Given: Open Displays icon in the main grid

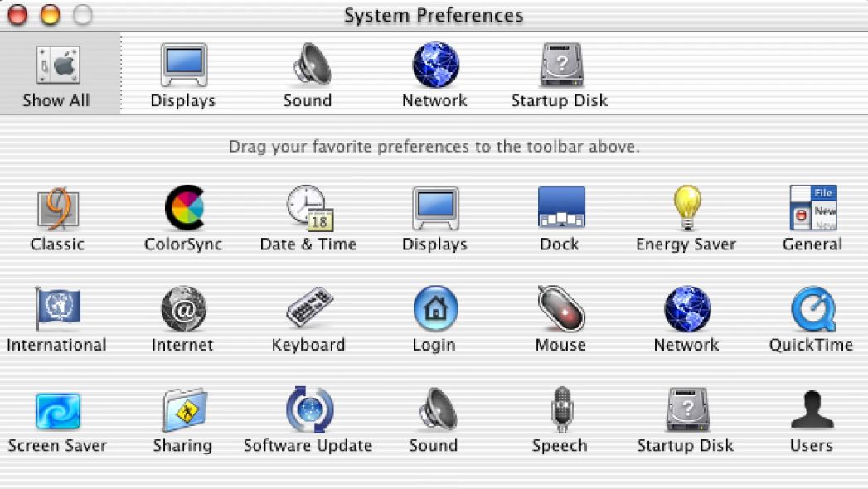Looking at the screenshot, I should 436,208.
